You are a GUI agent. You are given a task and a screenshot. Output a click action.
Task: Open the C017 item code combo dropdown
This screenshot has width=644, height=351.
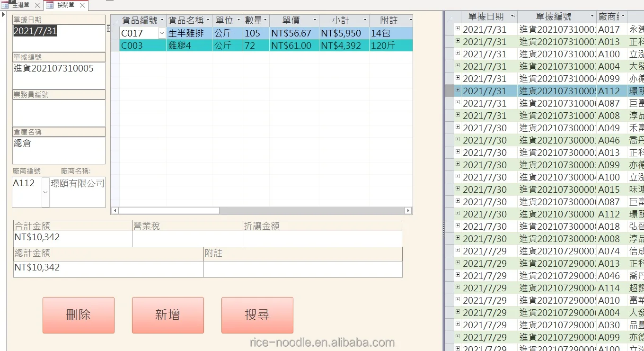(x=162, y=33)
